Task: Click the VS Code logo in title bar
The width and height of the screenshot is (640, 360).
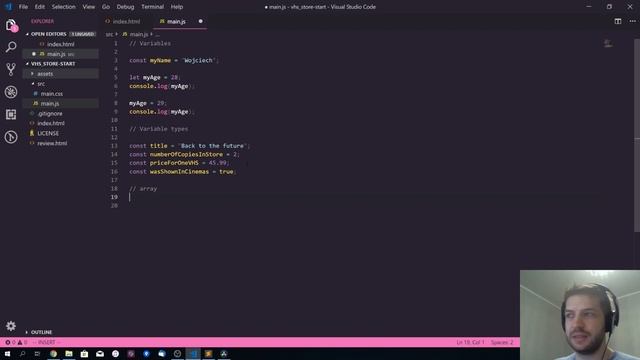Action: tap(8, 7)
